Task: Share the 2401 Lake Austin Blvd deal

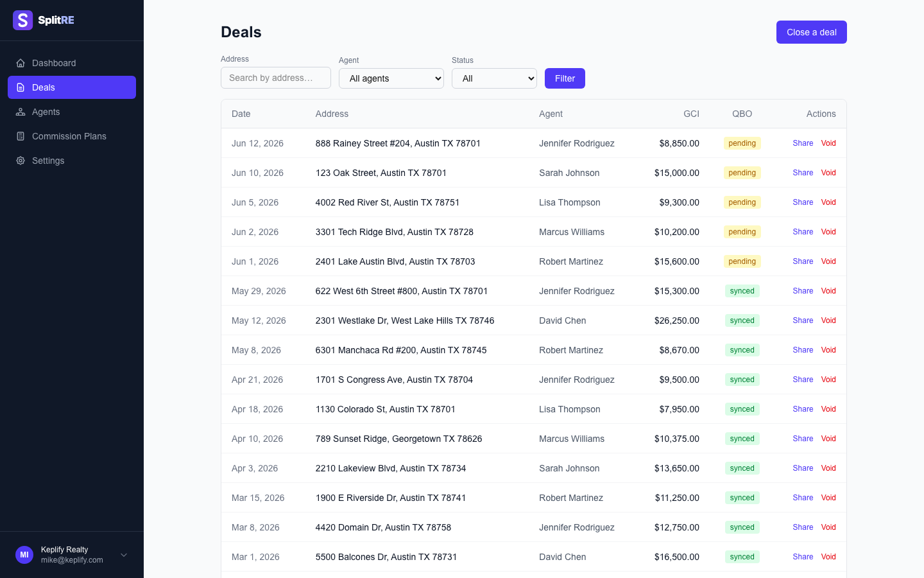Action: point(803,261)
